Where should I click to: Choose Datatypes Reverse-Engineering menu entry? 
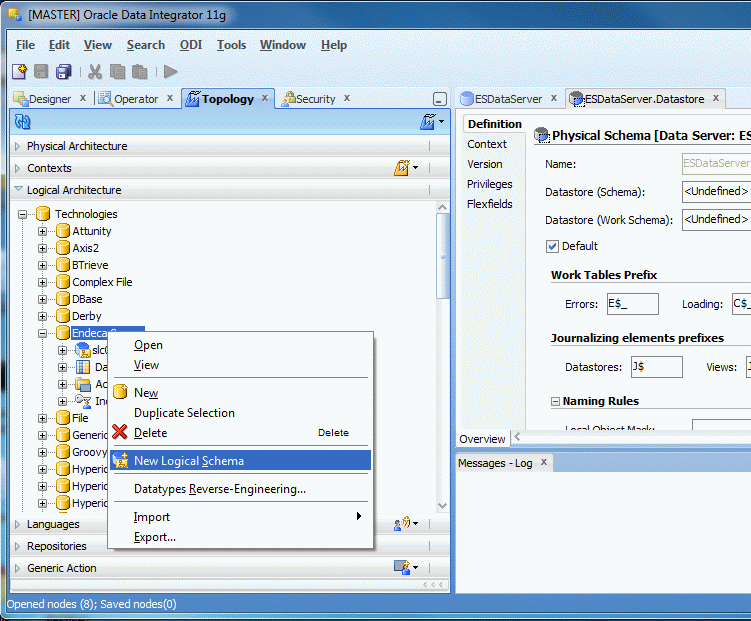coord(240,489)
